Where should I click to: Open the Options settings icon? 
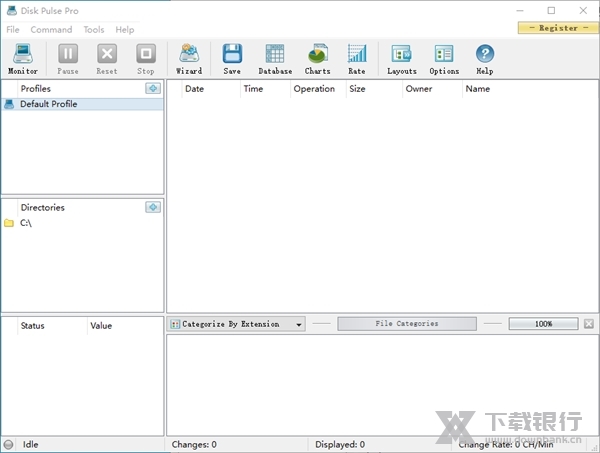pos(444,59)
